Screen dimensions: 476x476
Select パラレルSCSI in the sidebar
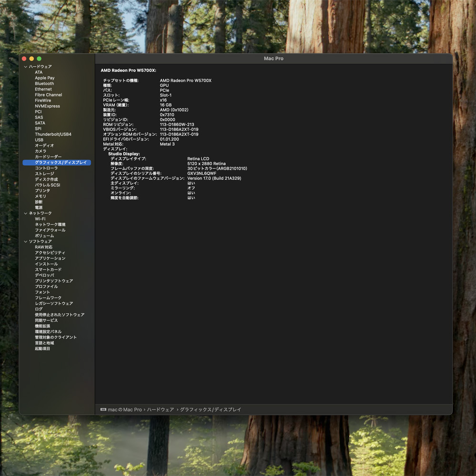47,185
